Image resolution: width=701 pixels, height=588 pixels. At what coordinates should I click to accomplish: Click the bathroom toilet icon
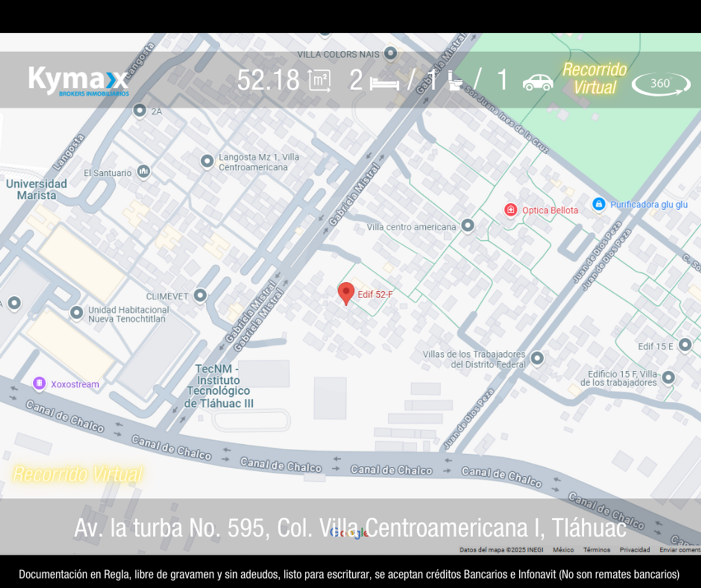pos(455,80)
